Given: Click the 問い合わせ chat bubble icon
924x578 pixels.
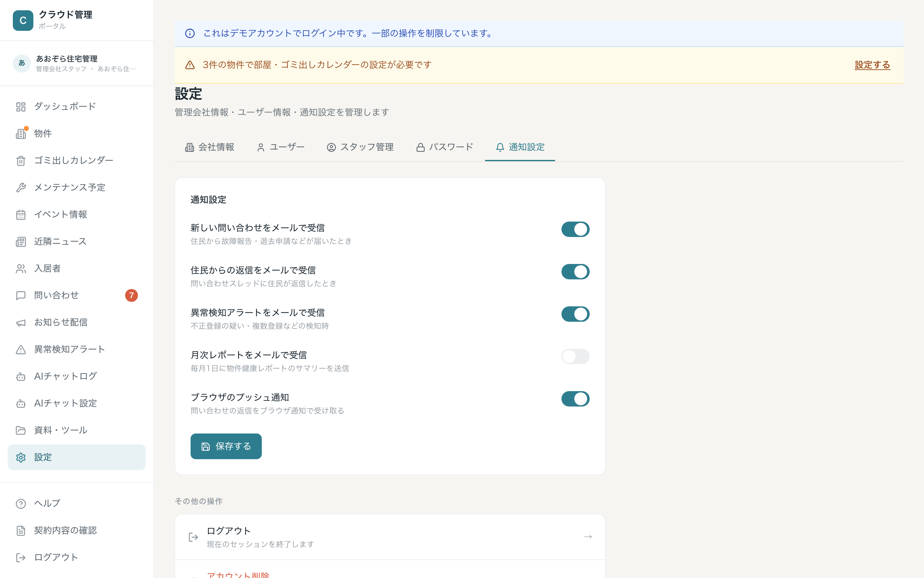Looking at the screenshot, I should pos(21,295).
